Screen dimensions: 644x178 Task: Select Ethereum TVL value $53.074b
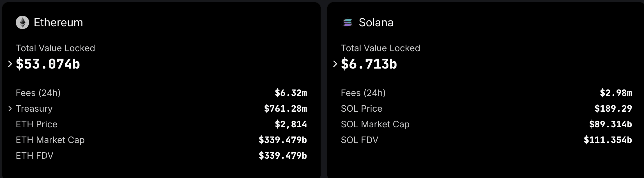[x=48, y=64]
